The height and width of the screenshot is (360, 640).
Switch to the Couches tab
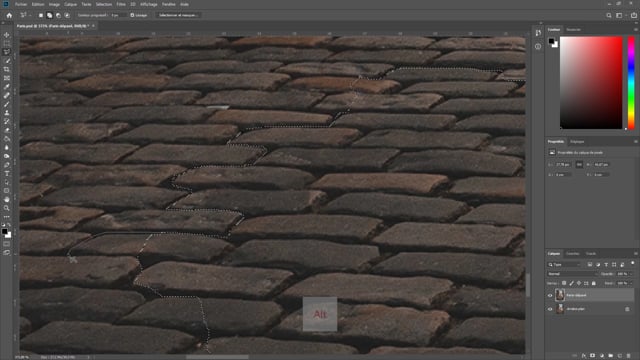tap(573, 253)
